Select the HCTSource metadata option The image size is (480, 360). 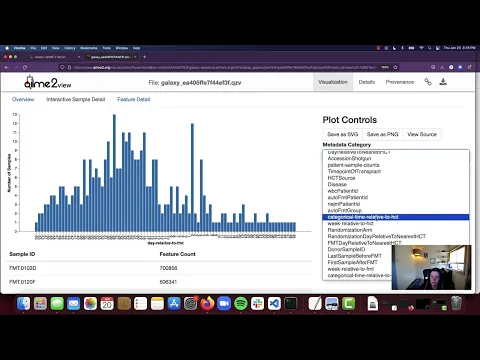(396, 178)
